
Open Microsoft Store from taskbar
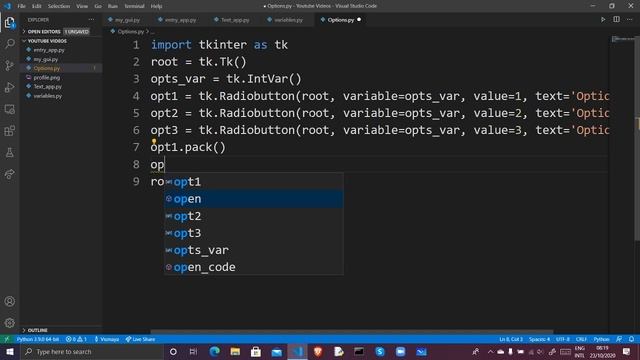pyautogui.click(x=256, y=351)
